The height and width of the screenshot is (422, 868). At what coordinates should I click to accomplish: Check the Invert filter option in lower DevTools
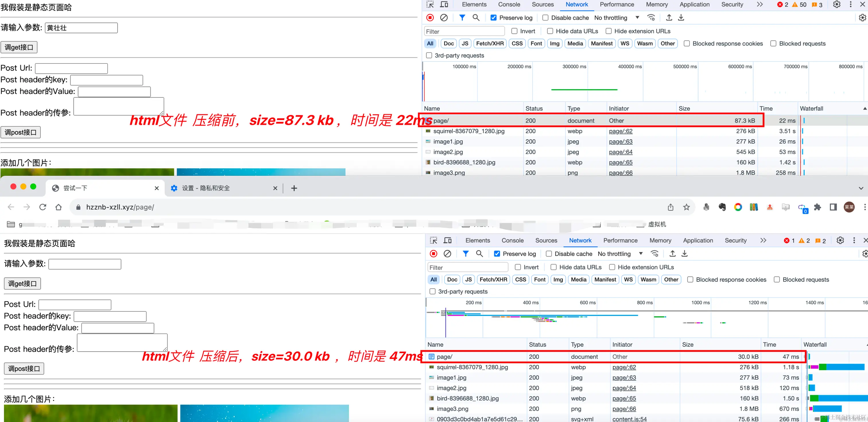point(518,267)
